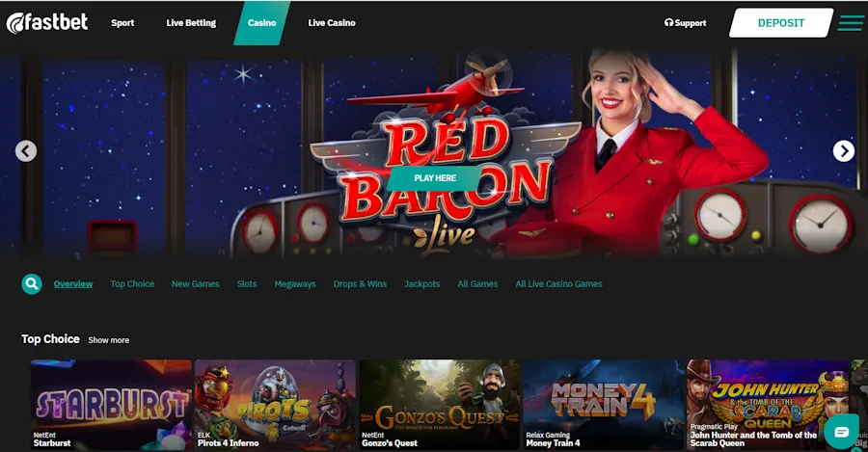Click Show more next to Top Choice

(x=108, y=340)
